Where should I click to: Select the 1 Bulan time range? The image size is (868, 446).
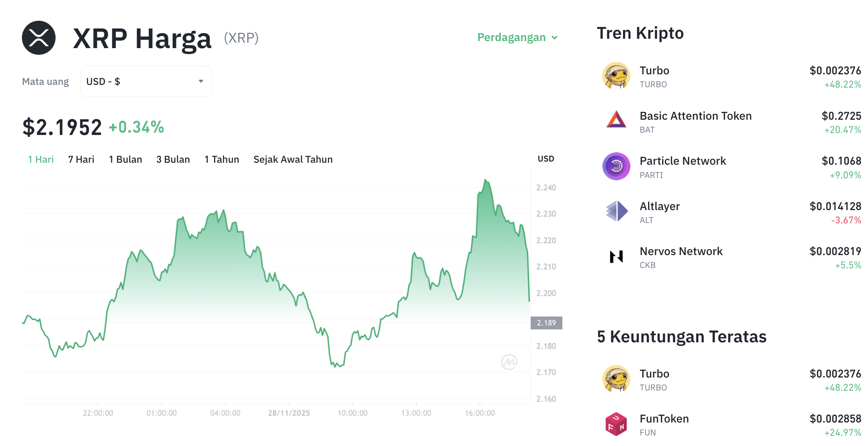pyautogui.click(x=125, y=159)
